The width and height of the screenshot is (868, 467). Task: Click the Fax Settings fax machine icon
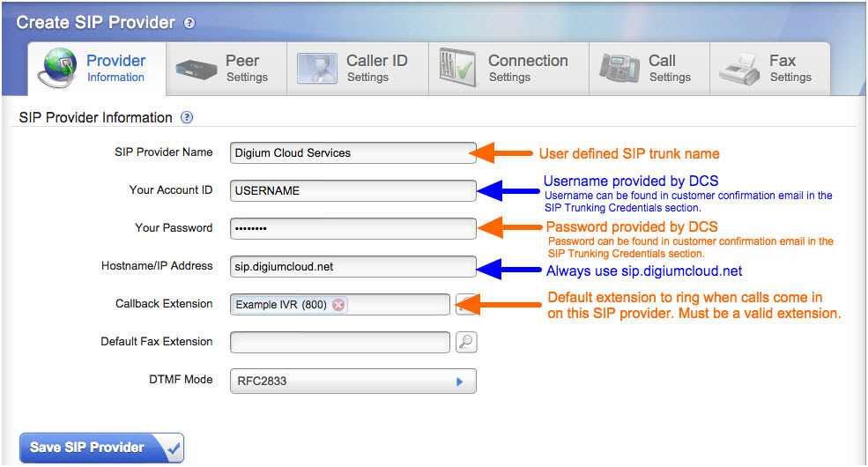click(x=739, y=69)
